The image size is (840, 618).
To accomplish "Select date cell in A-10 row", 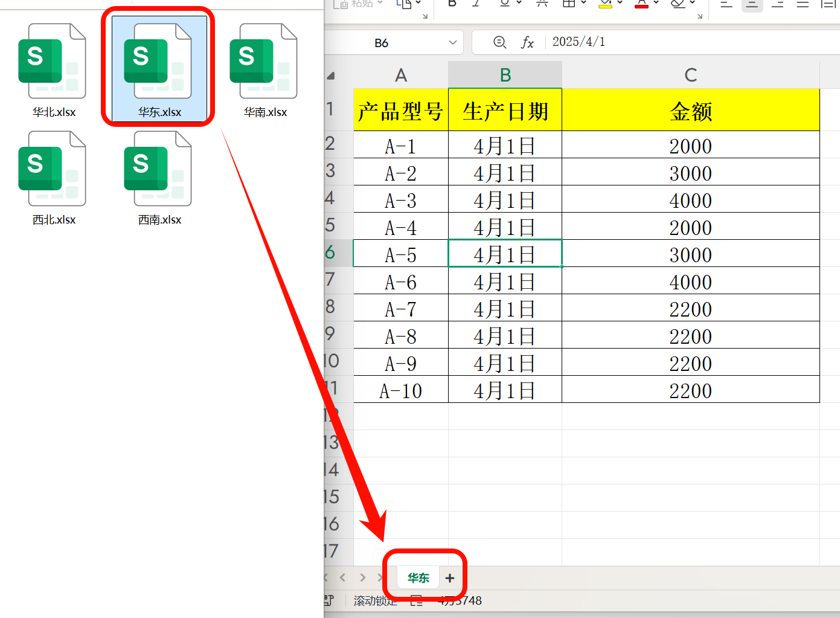I will pos(505,390).
